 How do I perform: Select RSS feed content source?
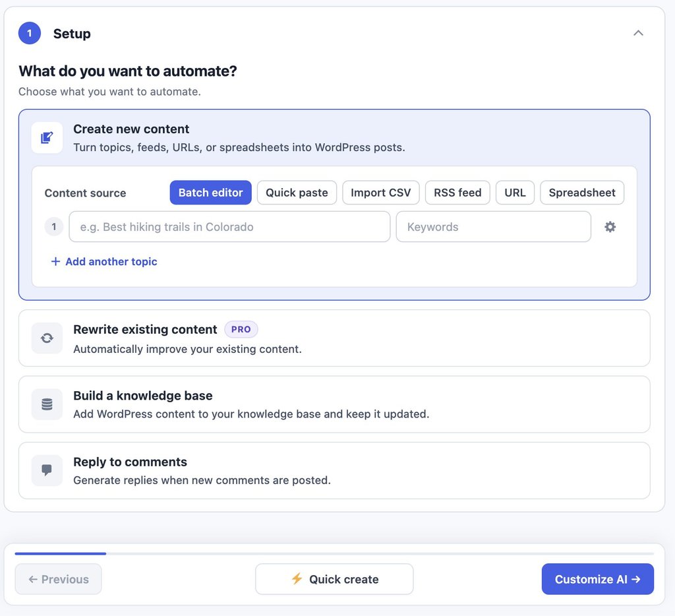(457, 193)
